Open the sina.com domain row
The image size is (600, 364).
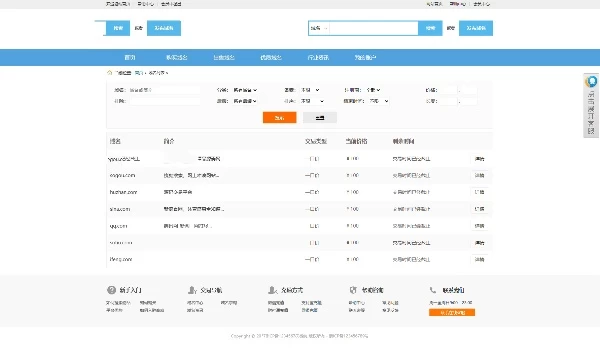point(299,209)
